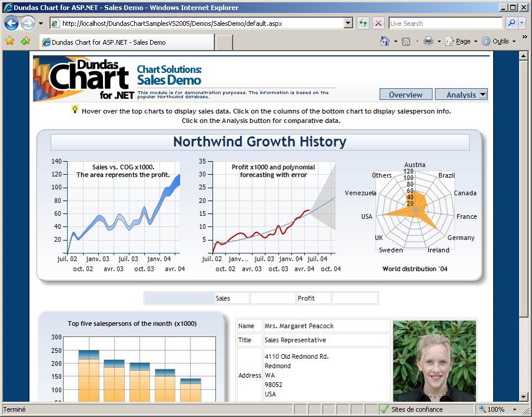Image resolution: width=532 pixels, height=417 pixels.
Task: Click the Sales vs. COG area chart
Action: tap(124, 207)
